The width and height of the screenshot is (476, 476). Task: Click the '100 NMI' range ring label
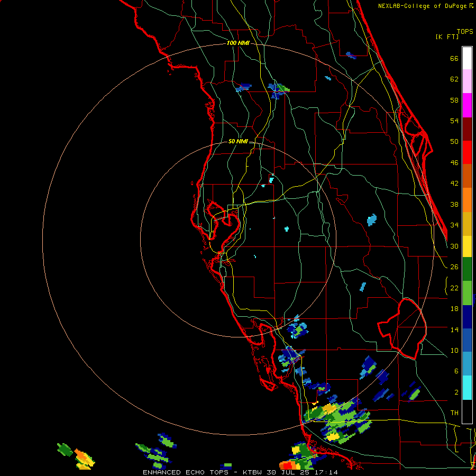coord(238,43)
